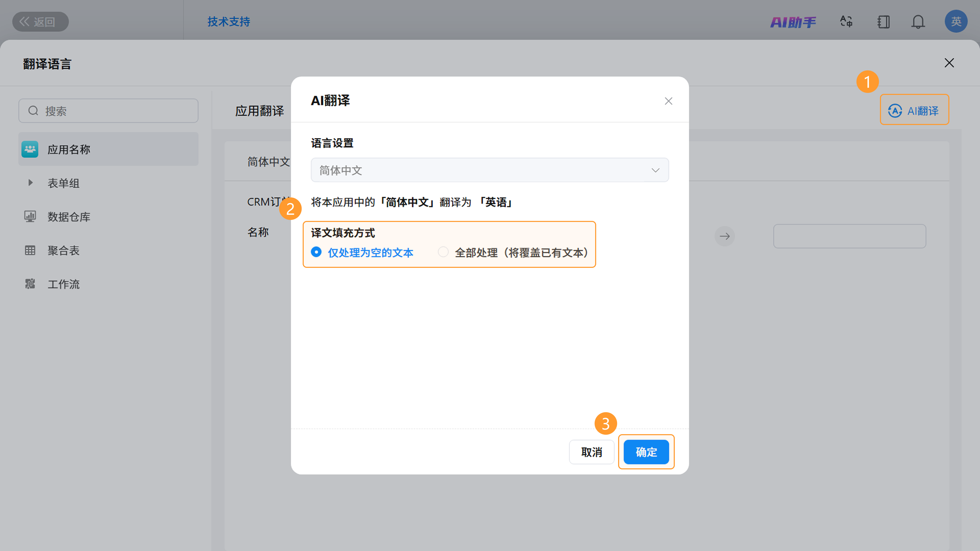Click the 数据仓库 chart icon

coord(30,216)
